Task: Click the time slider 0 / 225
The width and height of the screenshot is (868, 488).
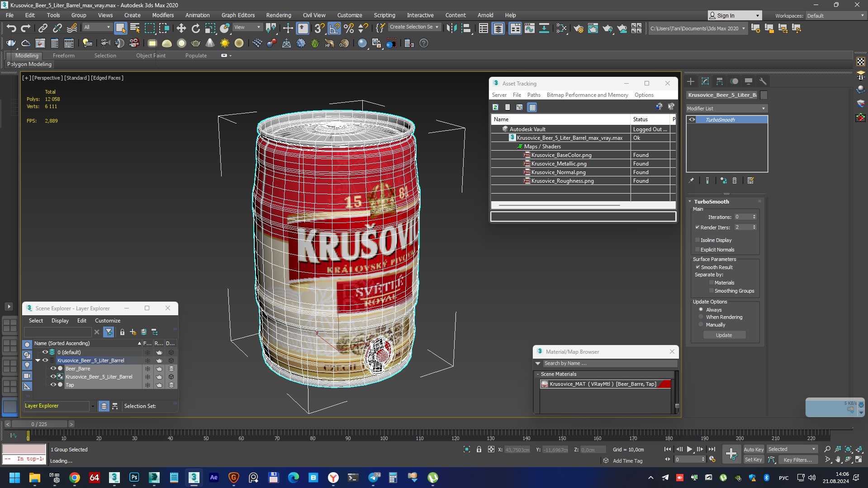Action: (x=39, y=424)
